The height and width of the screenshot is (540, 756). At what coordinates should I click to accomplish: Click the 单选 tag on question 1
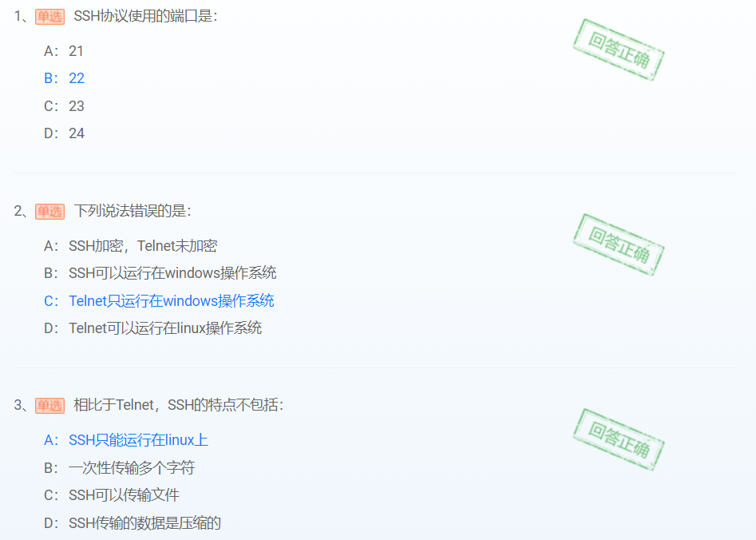tap(49, 17)
